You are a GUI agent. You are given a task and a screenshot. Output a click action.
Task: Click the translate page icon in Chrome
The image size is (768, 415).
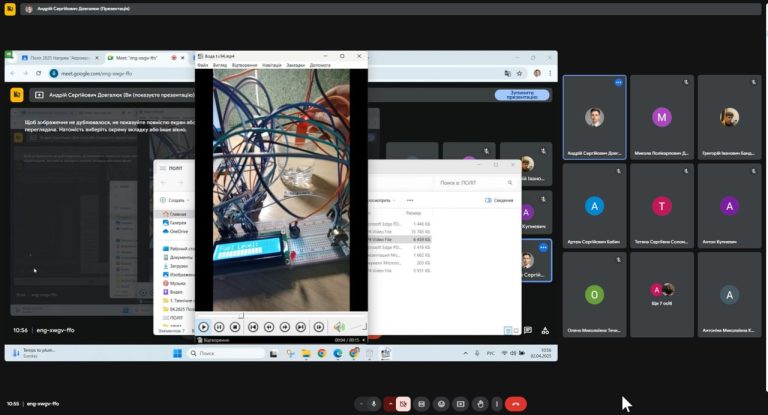(507, 73)
